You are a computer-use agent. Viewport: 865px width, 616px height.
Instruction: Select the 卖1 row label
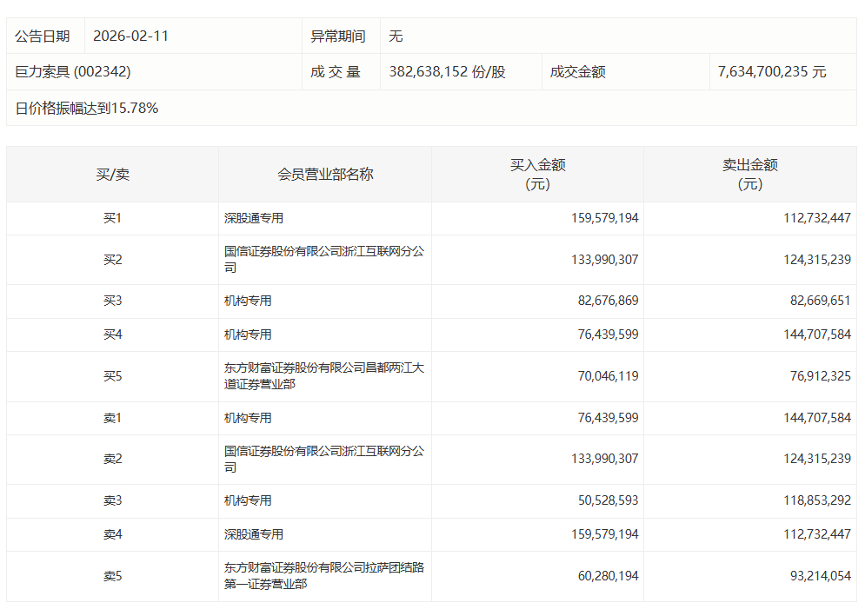coord(112,419)
